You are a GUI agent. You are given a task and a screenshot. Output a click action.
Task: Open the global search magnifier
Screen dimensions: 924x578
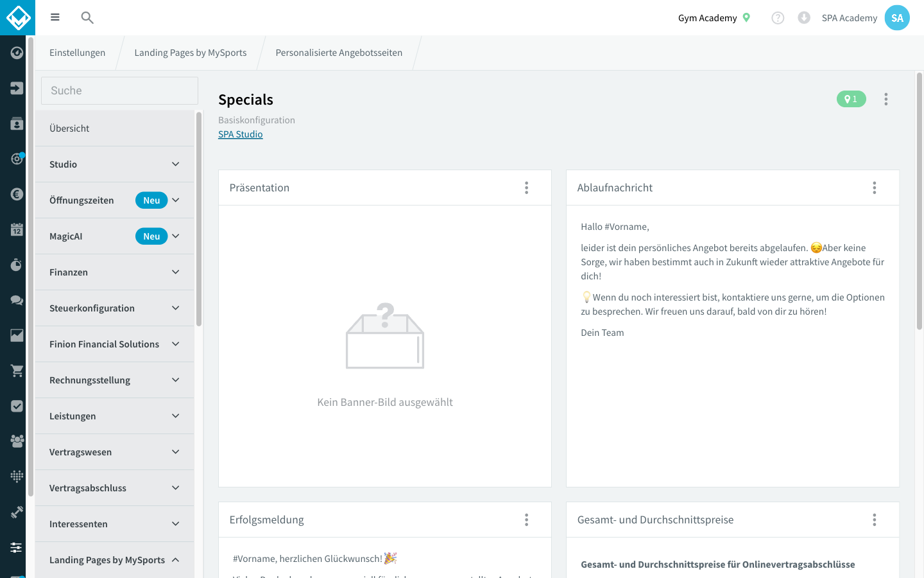point(87,17)
